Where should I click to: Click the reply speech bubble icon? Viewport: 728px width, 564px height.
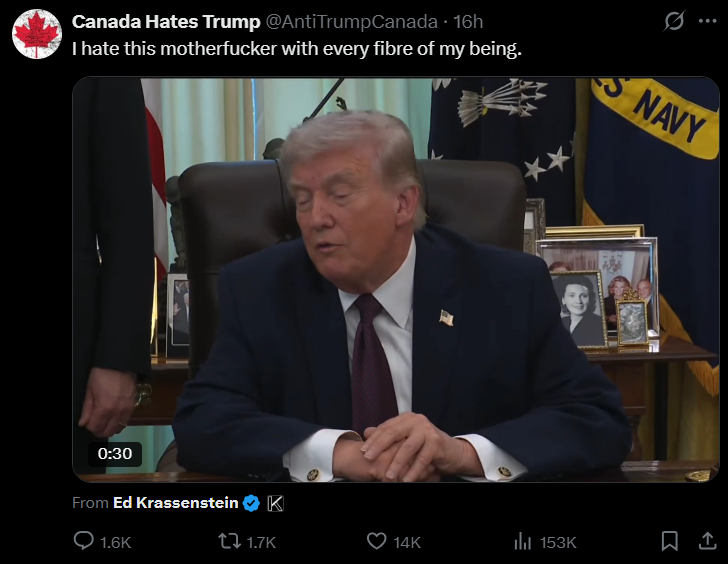[x=84, y=541]
